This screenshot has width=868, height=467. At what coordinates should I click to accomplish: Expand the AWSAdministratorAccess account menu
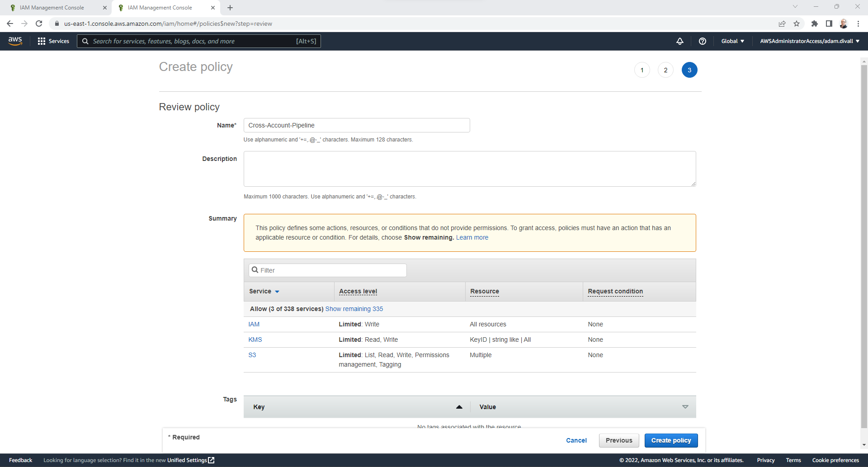809,41
